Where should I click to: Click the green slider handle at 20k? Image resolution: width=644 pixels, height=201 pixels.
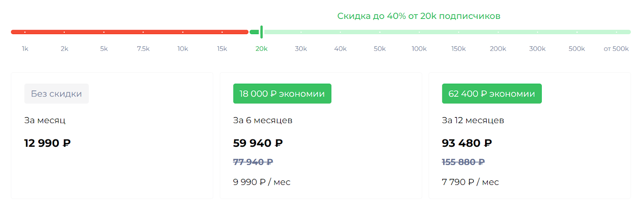click(x=262, y=32)
